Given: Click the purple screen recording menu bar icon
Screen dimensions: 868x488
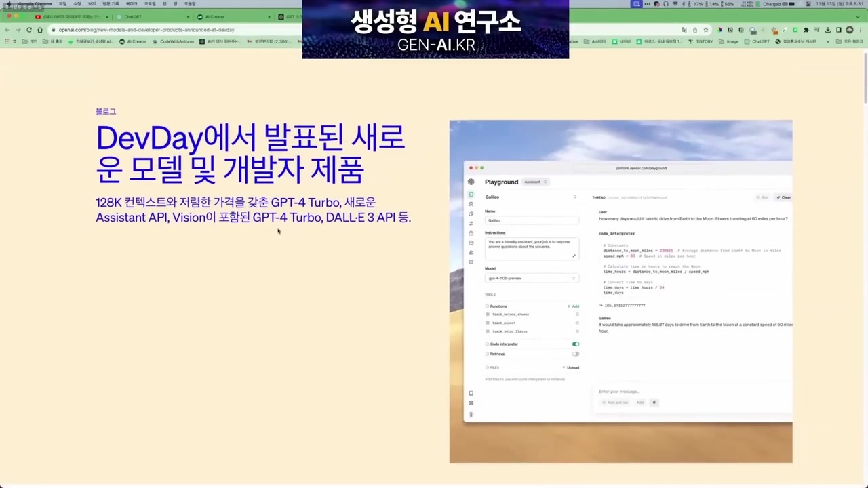Looking at the screenshot, I should point(636,4).
